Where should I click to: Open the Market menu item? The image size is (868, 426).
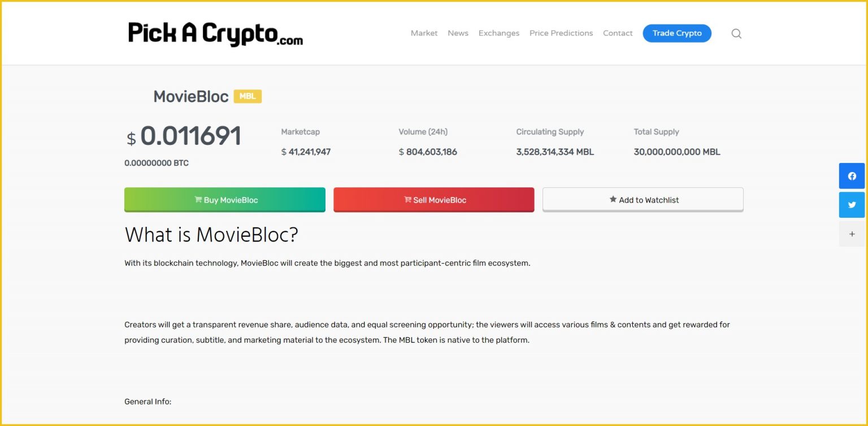[424, 33]
